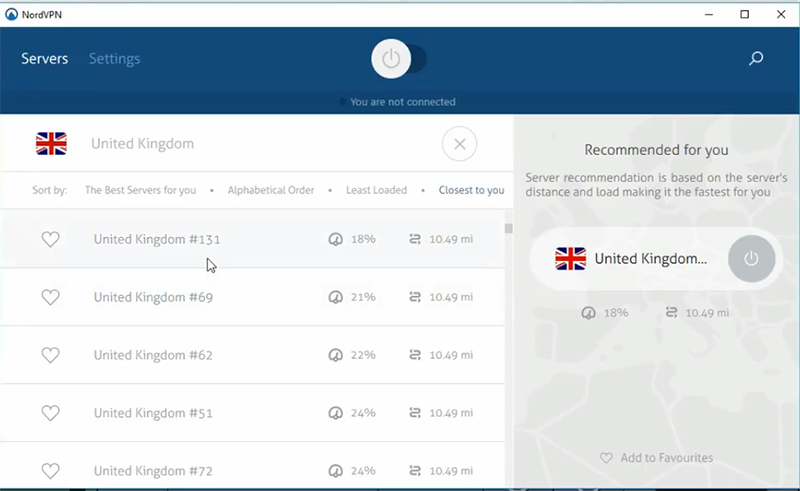Click the United Kingdom flag in search bar

coord(51,144)
